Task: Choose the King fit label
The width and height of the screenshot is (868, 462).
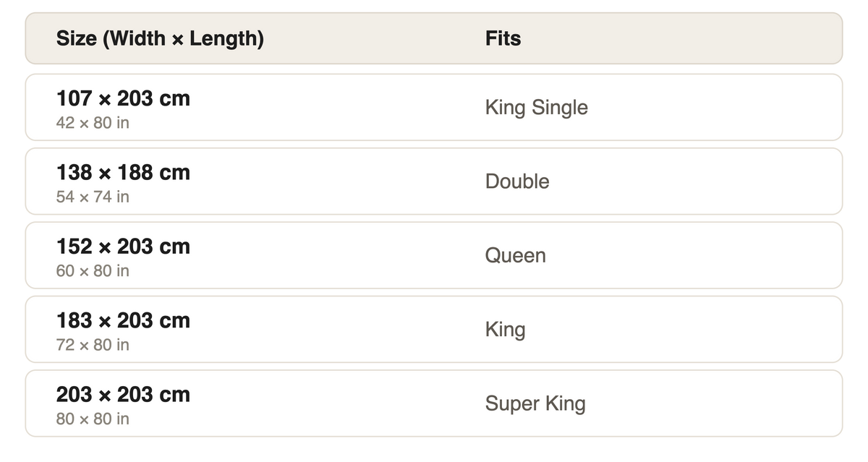Action: pos(505,330)
